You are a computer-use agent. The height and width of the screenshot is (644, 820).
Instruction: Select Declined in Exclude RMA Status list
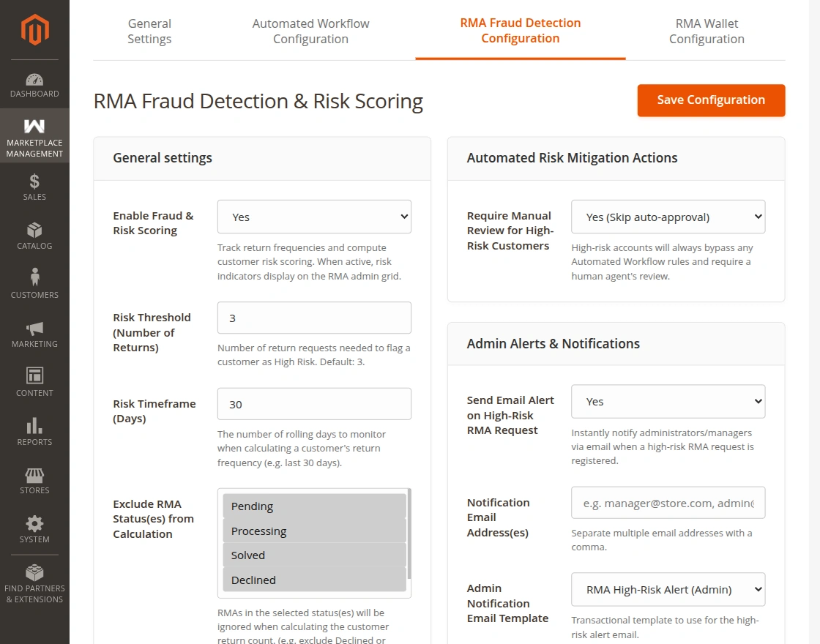[x=314, y=580]
